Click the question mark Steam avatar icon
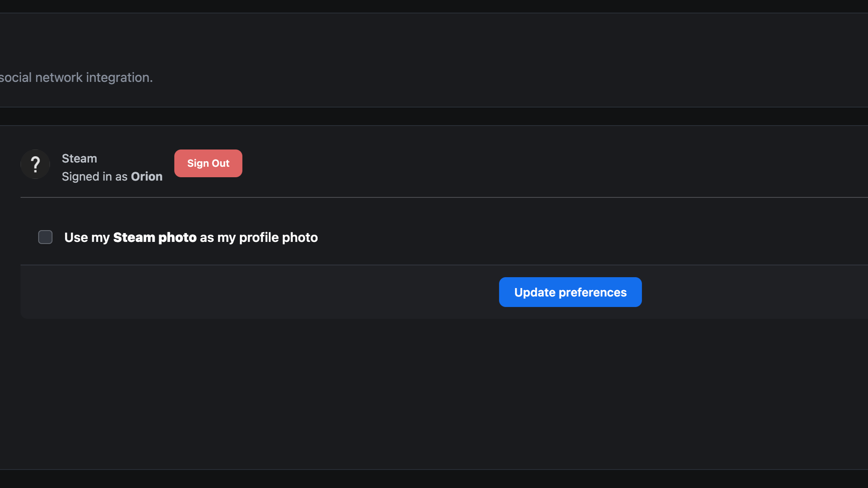Image resolution: width=868 pixels, height=488 pixels. click(x=35, y=164)
